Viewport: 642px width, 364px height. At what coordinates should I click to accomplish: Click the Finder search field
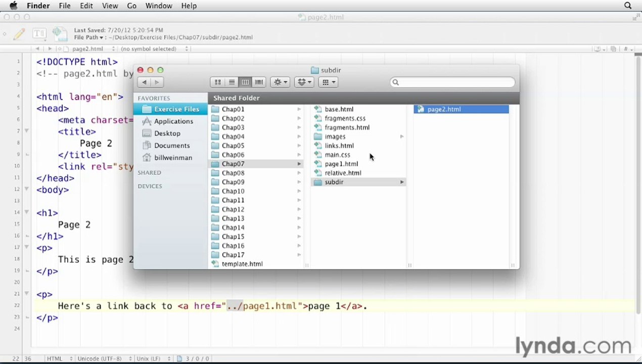coord(452,82)
